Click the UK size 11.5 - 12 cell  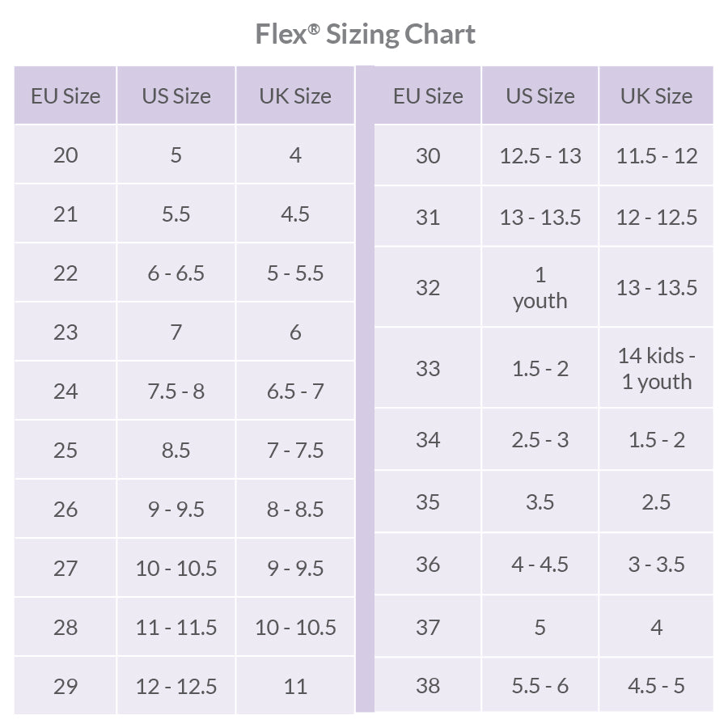click(656, 155)
